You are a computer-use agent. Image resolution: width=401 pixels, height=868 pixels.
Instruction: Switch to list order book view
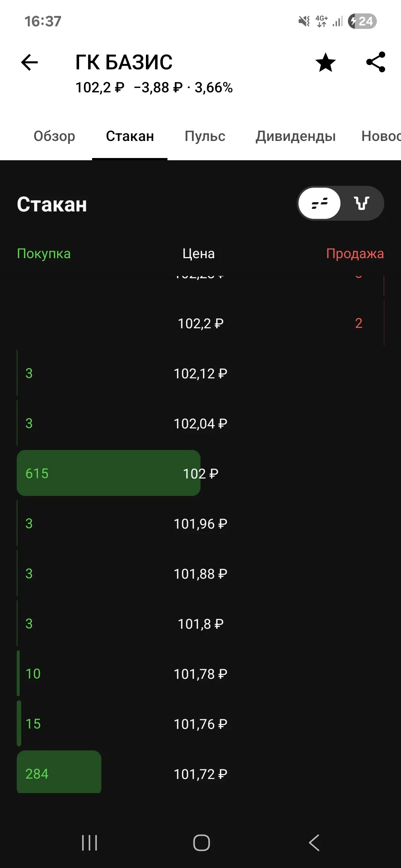pos(320,203)
